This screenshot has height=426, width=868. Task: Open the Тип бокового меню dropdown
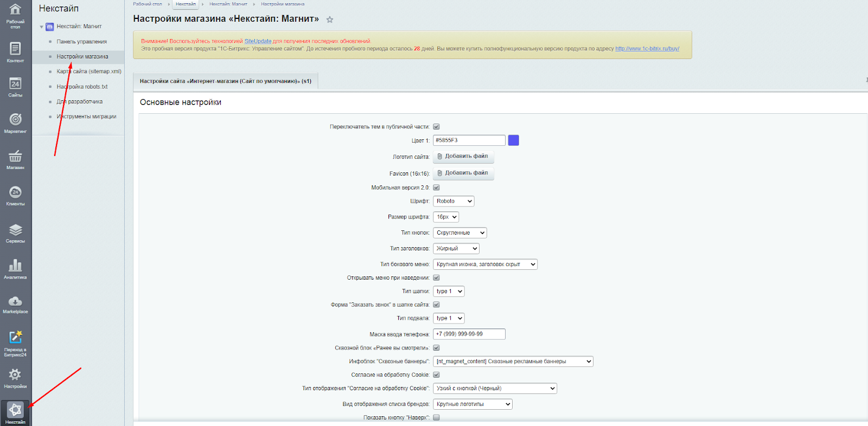485,264
